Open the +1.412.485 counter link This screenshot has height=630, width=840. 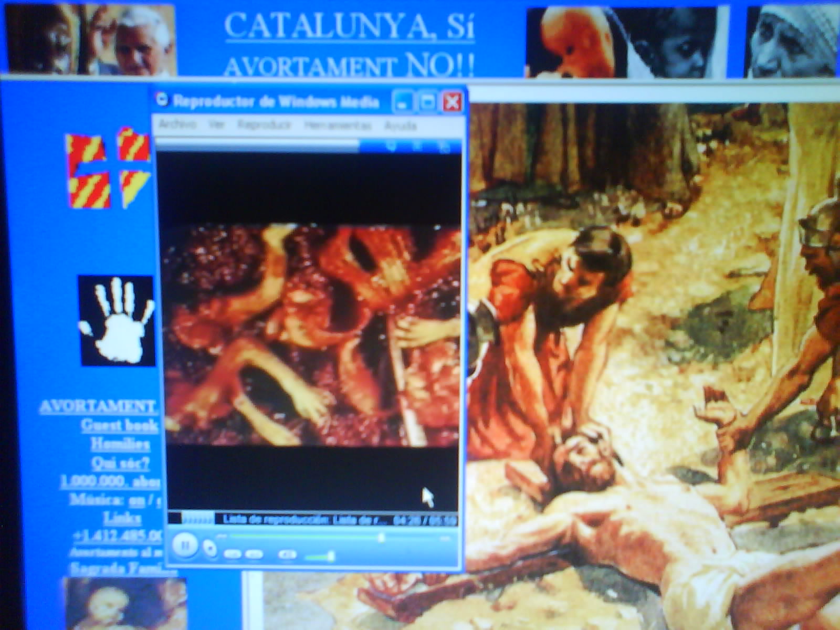coord(118,536)
